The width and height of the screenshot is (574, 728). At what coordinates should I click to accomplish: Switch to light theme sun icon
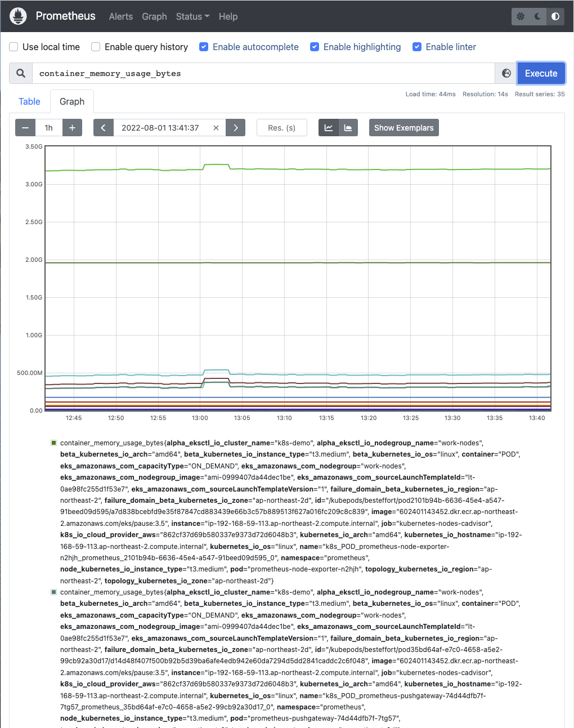click(x=521, y=16)
